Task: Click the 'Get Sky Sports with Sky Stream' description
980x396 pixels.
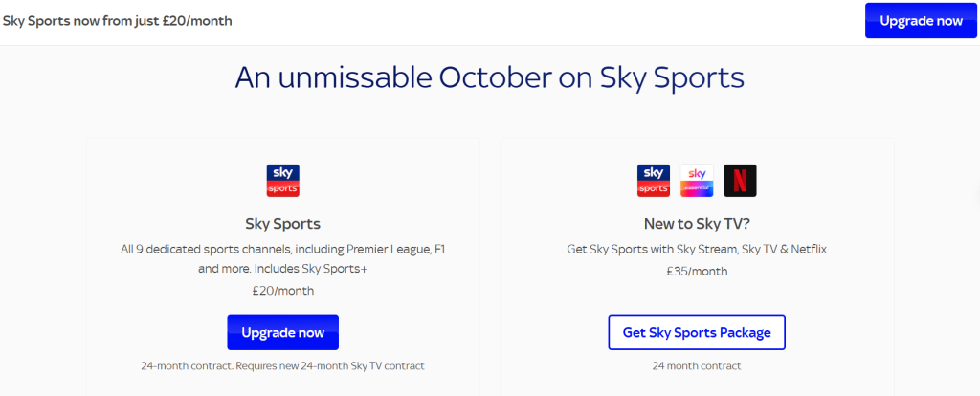Action: tap(697, 249)
